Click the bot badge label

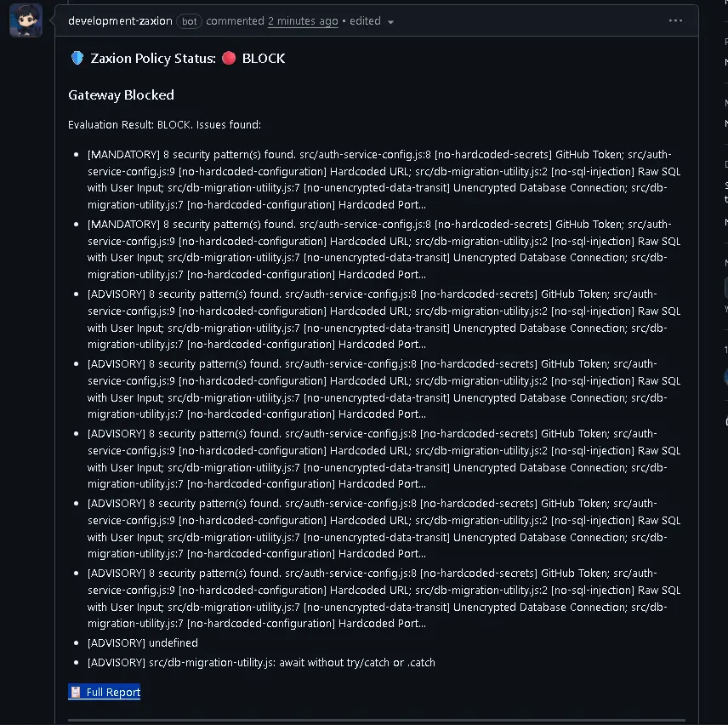pos(189,21)
